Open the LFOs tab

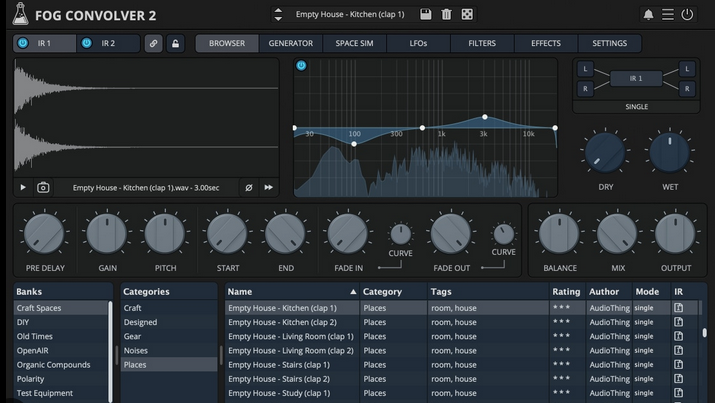pyautogui.click(x=418, y=43)
